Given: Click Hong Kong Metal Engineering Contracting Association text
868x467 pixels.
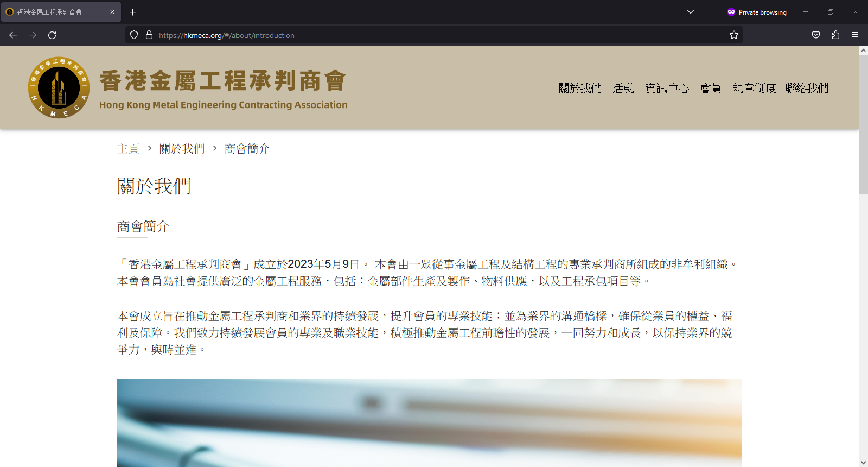Looking at the screenshot, I should [x=224, y=105].
